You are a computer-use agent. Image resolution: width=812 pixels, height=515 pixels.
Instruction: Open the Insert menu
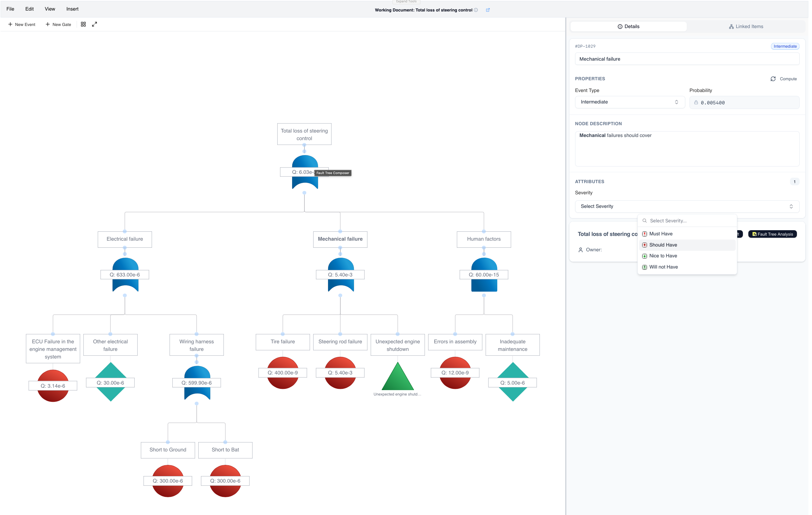[x=72, y=9]
